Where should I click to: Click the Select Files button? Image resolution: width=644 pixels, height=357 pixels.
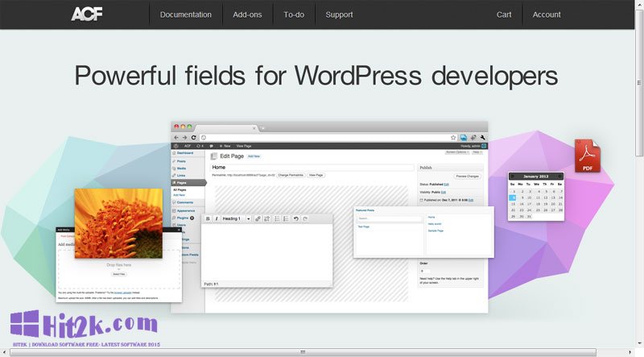point(119,274)
